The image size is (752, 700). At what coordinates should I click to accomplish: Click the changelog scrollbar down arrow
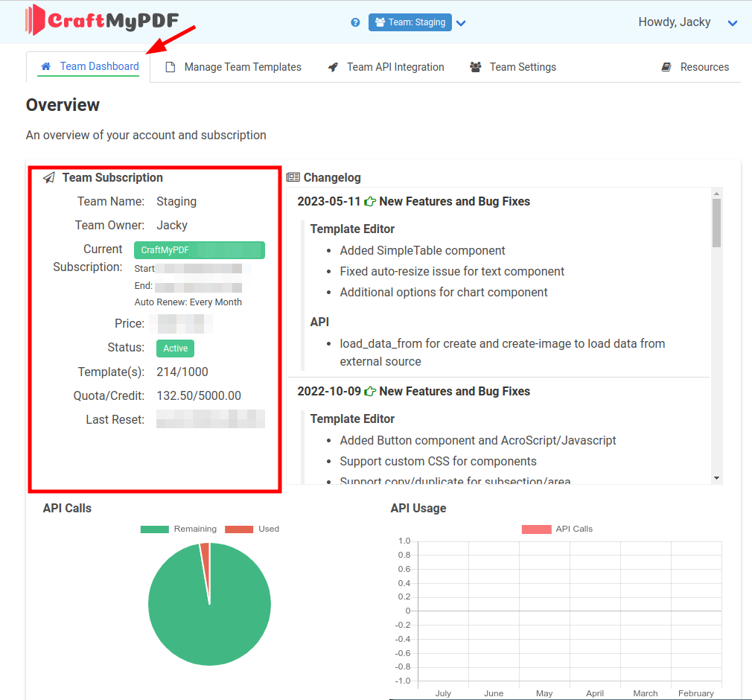tap(717, 477)
